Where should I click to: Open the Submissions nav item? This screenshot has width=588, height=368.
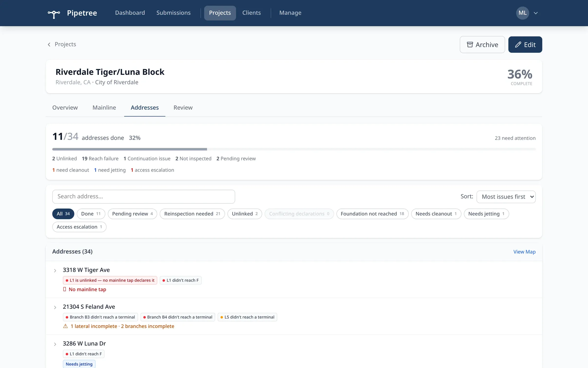click(x=173, y=13)
